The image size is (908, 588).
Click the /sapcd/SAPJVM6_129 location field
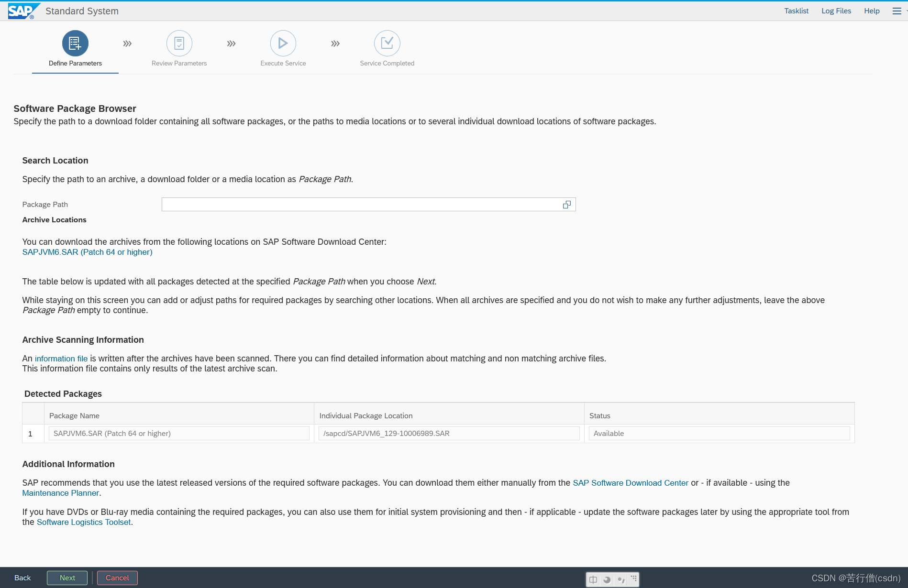(449, 434)
